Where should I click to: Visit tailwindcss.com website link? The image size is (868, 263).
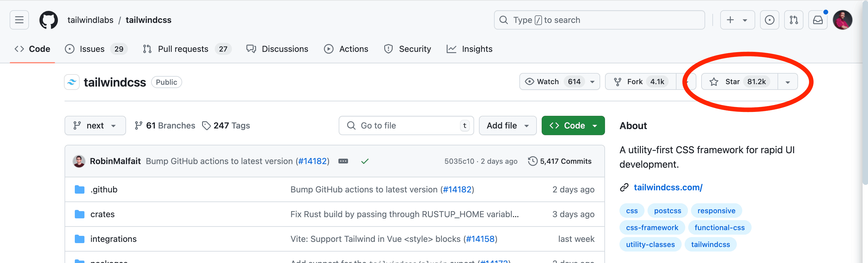(x=668, y=187)
